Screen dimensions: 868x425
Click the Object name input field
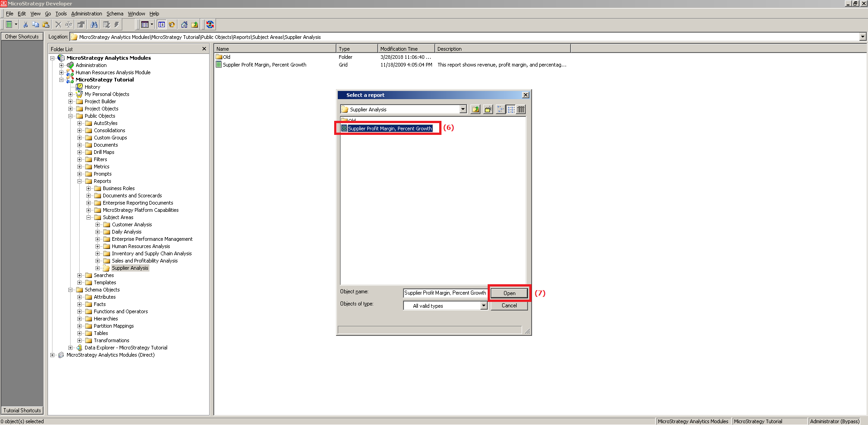coord(445,293)
